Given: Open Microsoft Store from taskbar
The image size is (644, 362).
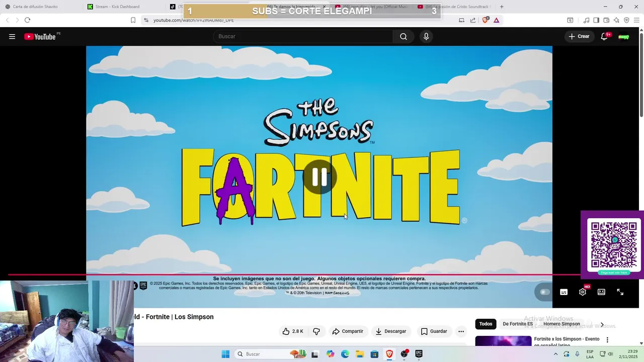Looking at the screenshot, I should [374, 354].
